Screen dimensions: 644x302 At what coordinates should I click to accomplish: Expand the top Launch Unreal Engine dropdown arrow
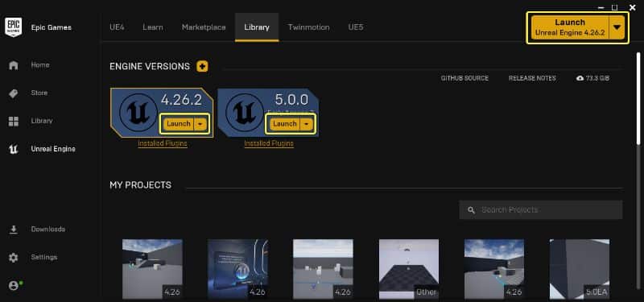pos(617,27)
